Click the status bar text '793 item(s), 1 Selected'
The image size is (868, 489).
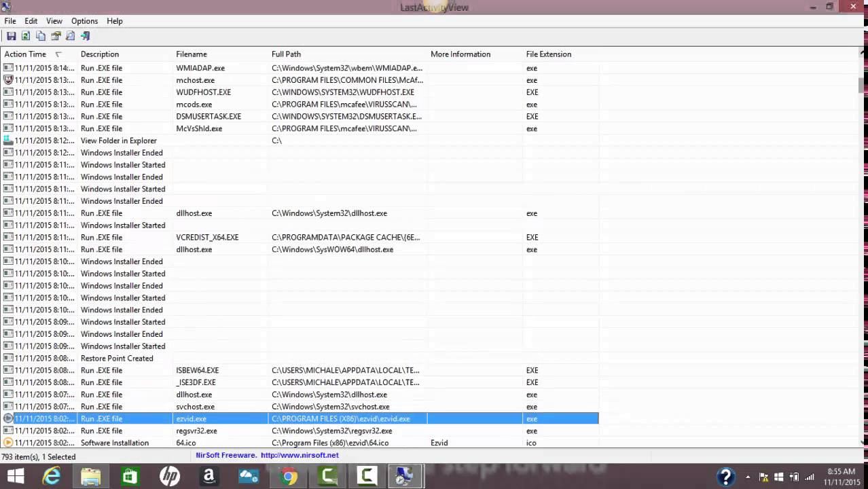[x=39, y=457]
